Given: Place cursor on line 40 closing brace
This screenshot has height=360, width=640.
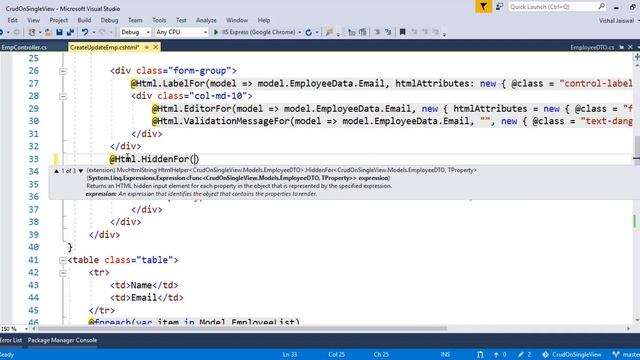Looking at the screenshot, I should click(70, 247).
